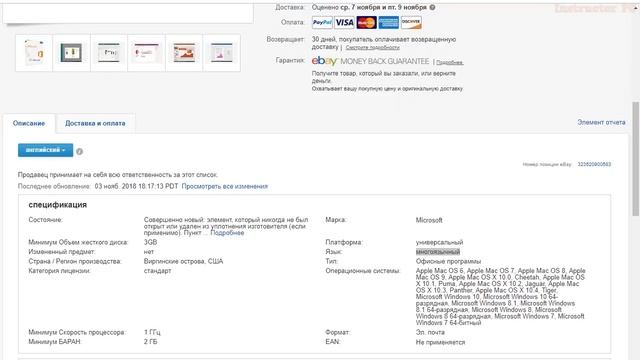Click the Не применяется EAN value
The image size is (640, 360).
pos(440,342)
